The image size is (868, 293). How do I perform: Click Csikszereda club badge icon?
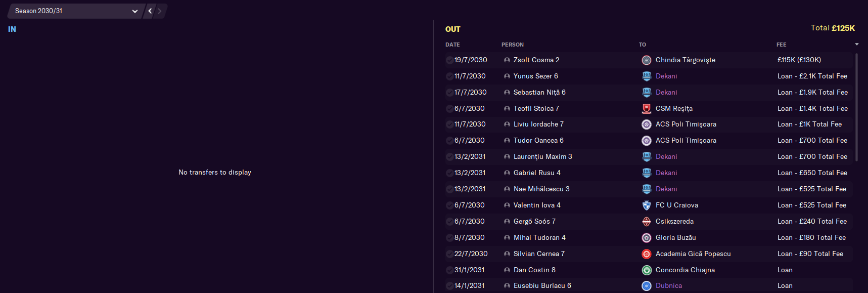(x=646, y=222)
